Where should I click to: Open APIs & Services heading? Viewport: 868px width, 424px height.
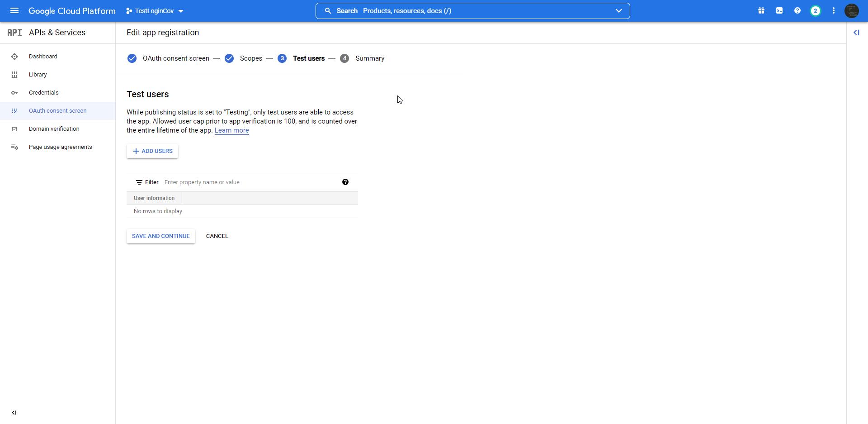[x=57, y=33]
